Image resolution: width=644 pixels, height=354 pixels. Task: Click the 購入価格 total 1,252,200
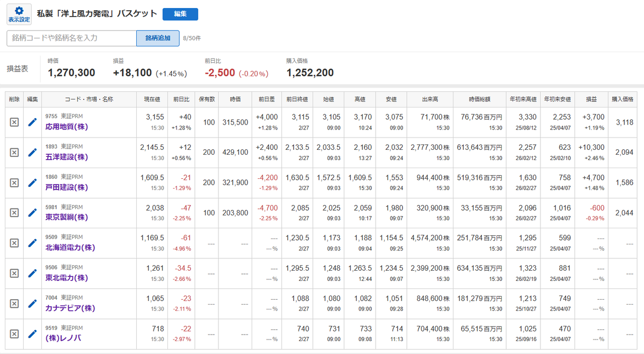pos(310,73)
